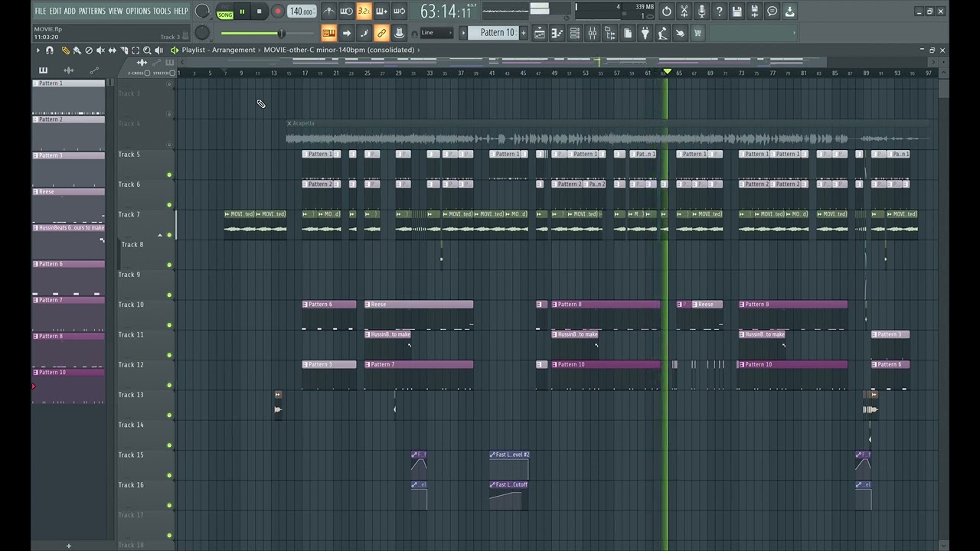Open Reese clip menu on Track 10

coord(368,305)
